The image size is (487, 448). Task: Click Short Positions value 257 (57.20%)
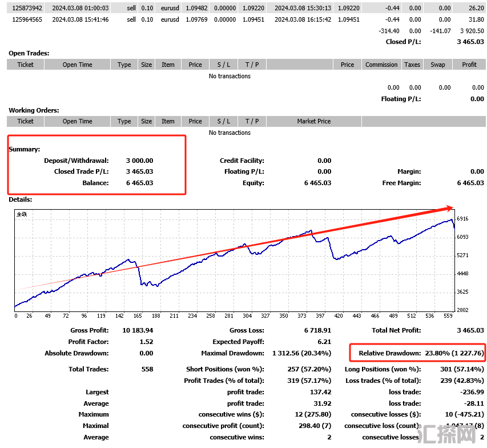pos(309,369)
